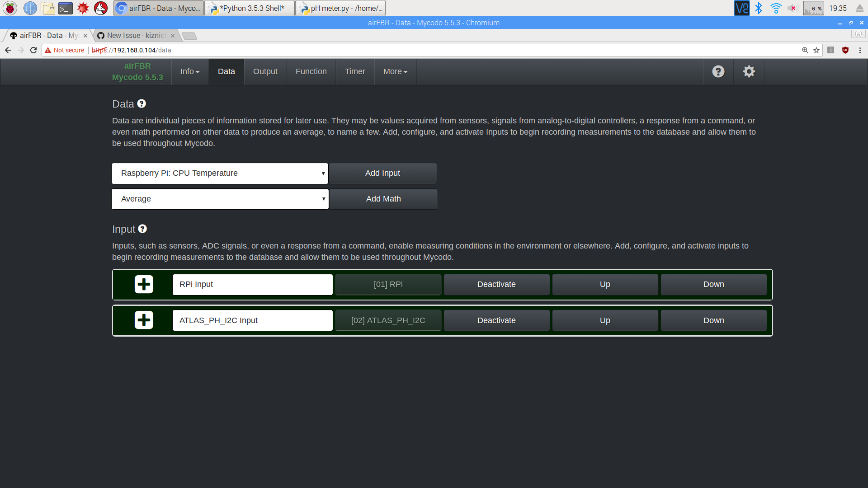Move the ATLAS_PH_I2C Input up
Screen dimensions: 868x488
(605, 320)
